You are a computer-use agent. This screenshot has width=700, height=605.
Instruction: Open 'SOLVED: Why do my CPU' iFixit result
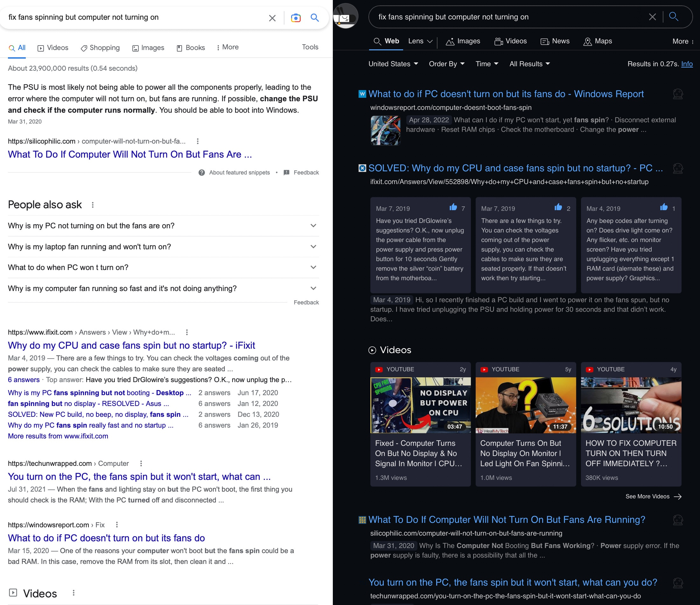(515, 168)
